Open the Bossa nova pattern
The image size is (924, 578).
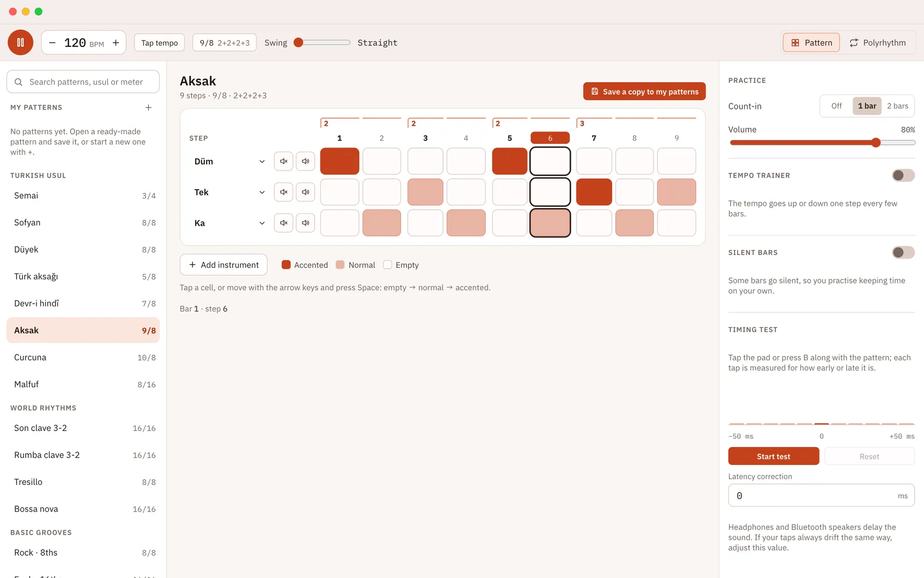click(x=83, y=509)
